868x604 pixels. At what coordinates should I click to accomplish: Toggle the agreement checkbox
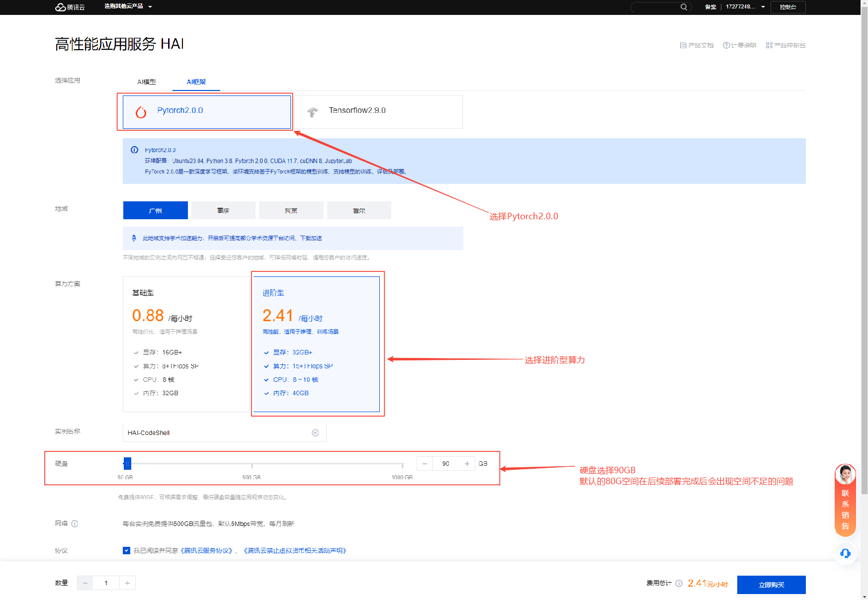[126, 550]
